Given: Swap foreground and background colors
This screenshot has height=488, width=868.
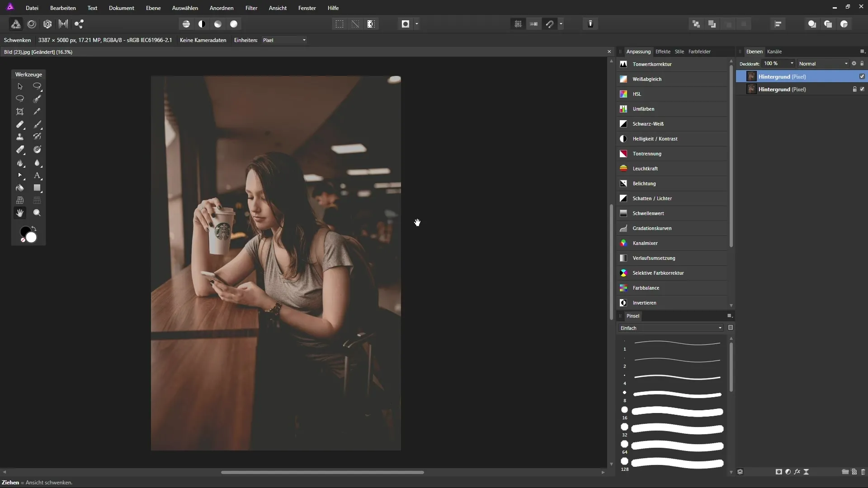Looking at the screenshot, I should tap(34, 228).
